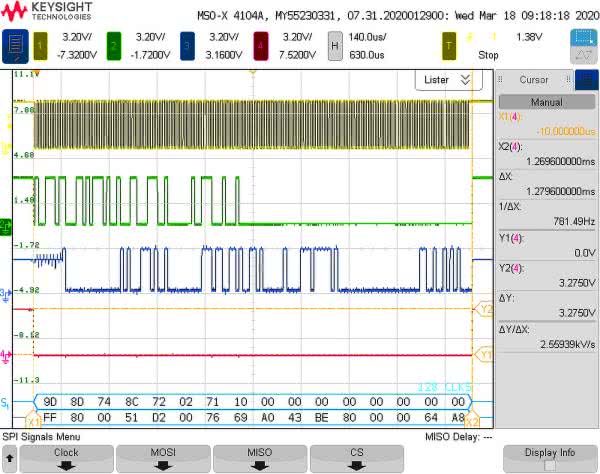Open the MISO signal menu
Viewport: 600px width, 474px height.
coord(258,458)
